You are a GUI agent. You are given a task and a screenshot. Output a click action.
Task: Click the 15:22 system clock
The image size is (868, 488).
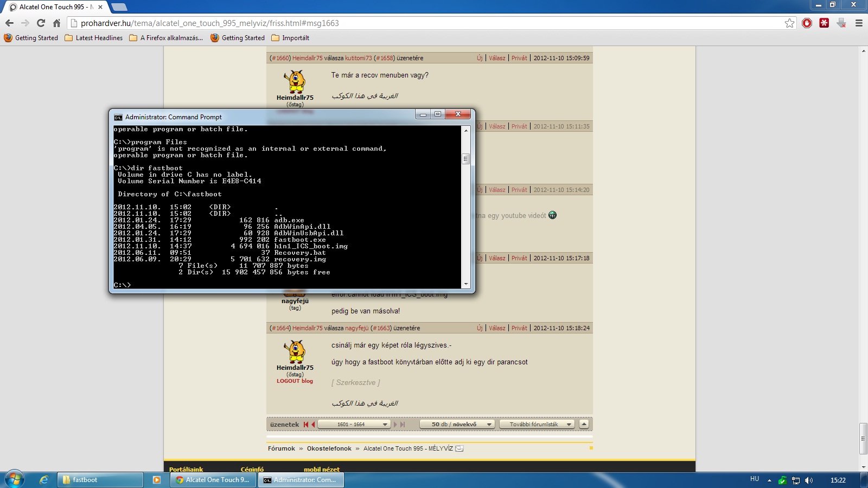point(838,480)
